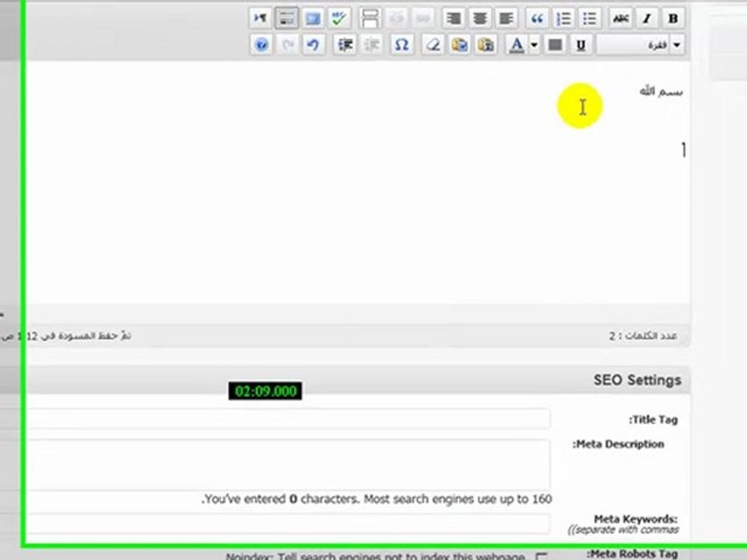Viewport: 747px width, 560px height.
Task: Click the SEO Settings panel header
Action: pyautogui.click(x=357, y=380)
